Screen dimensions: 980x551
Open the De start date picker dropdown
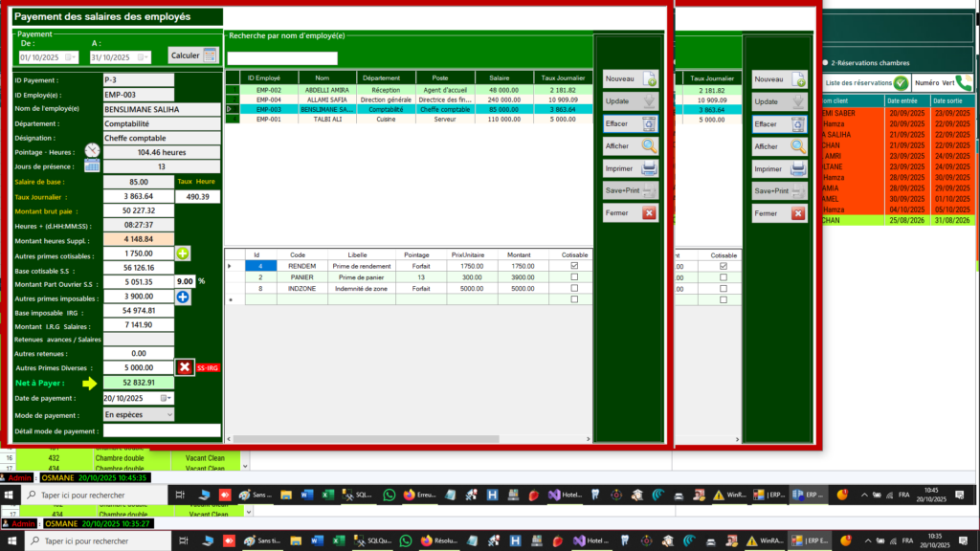pyautogui.click(x=71, y=56)
